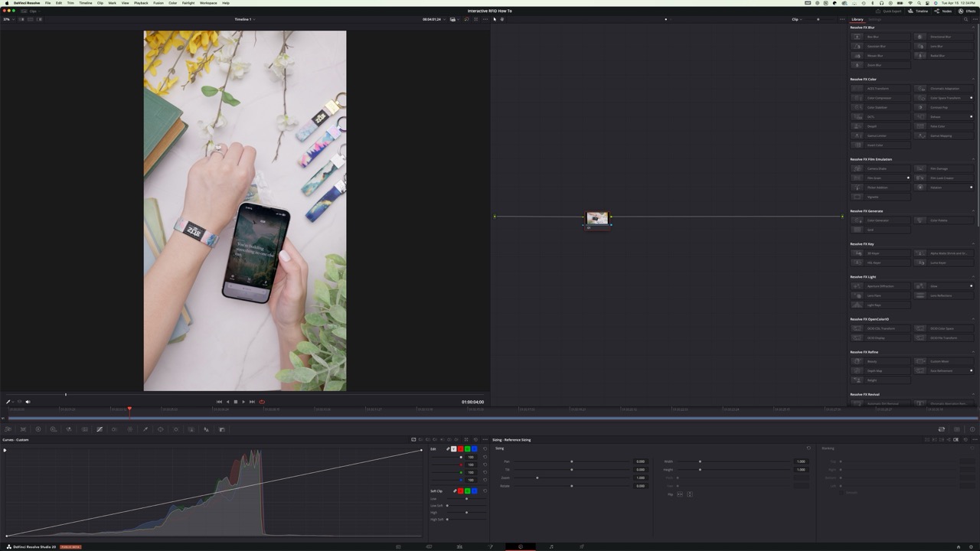Select the Dehaze effect
Screen dimensions: 980x551
point(945,116)
